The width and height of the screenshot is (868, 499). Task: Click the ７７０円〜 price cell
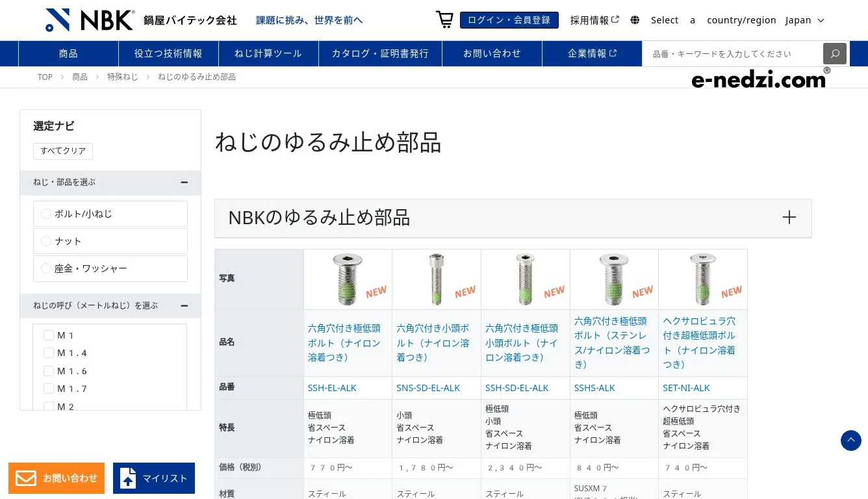[x=348, y=468]
